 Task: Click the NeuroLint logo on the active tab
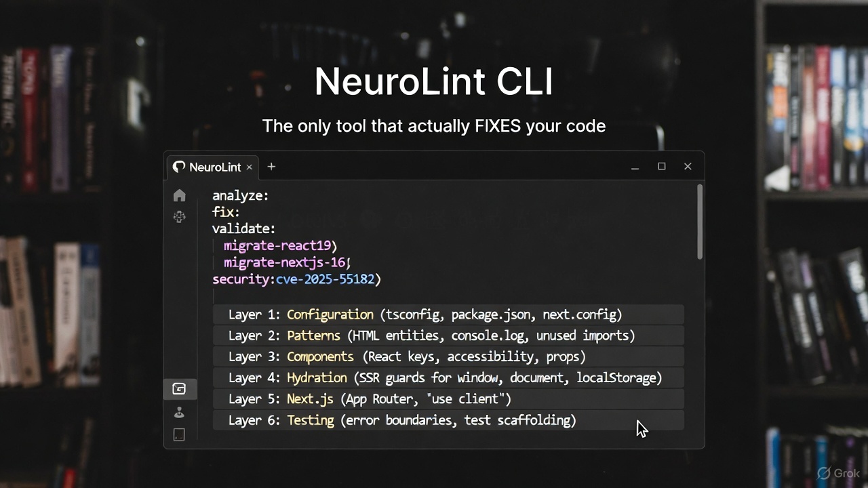[x=178, y=167]
